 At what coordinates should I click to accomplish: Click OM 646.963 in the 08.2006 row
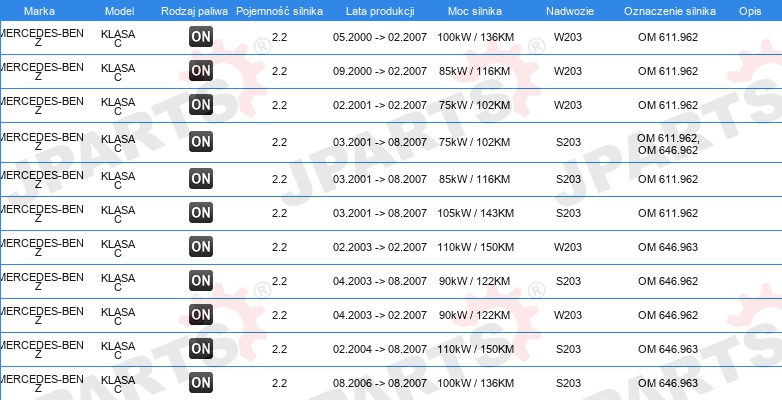click(x=668, y=383)
